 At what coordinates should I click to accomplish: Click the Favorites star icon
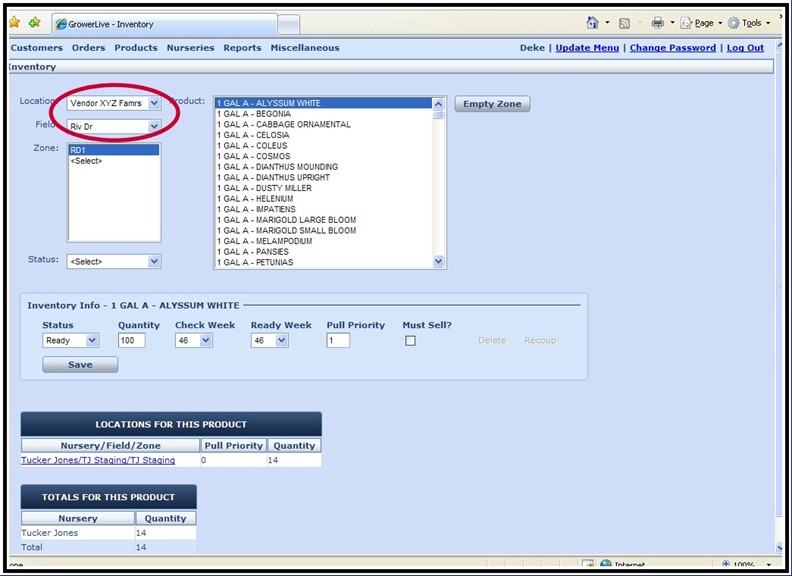(14, 23)
